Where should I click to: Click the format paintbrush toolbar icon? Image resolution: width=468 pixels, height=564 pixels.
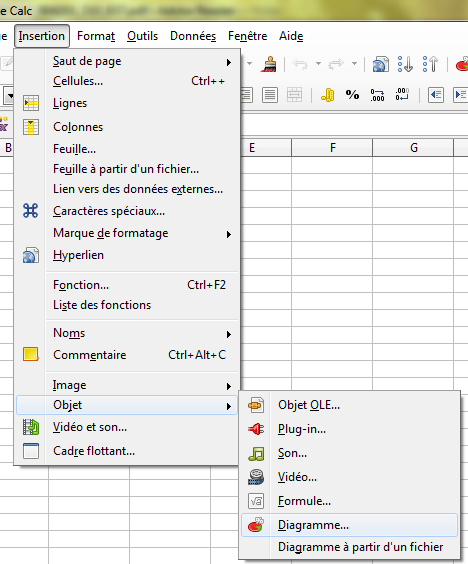click(269, 64)
